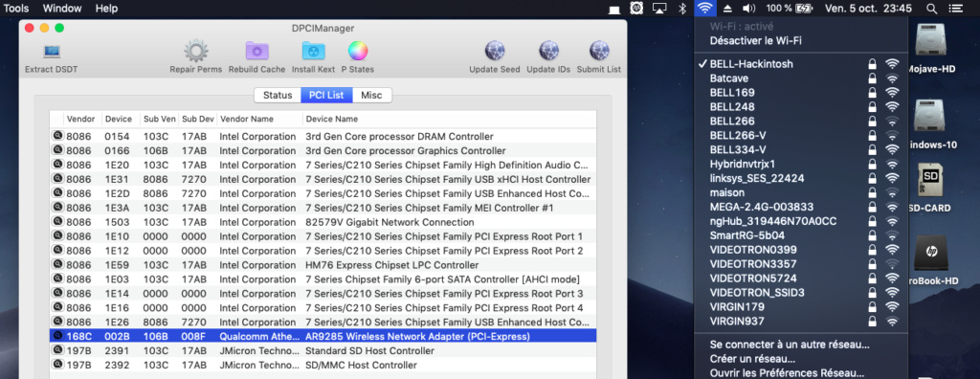980x379 pixels.
Task: Click the eject menu bar icon
Action: (727, 8)
